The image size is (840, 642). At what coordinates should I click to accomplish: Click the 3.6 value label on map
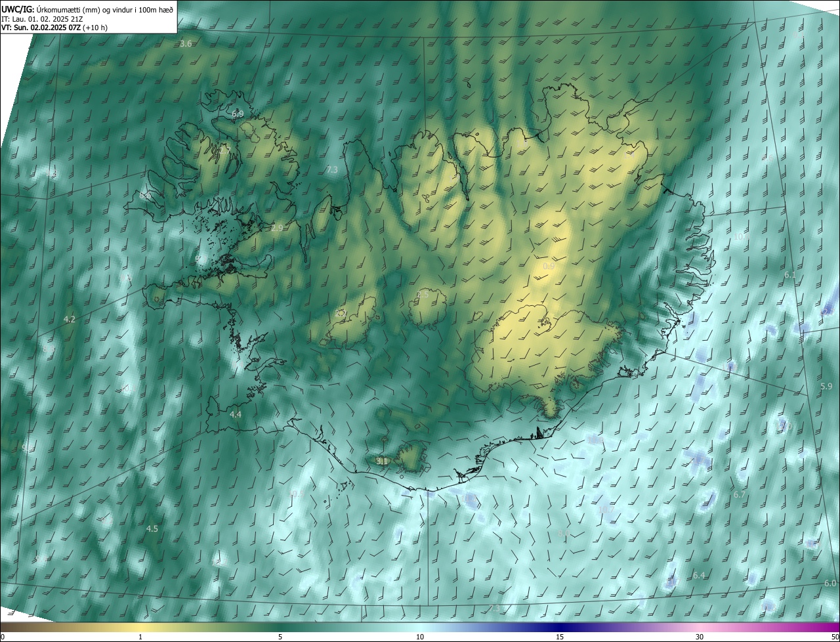[x=186, y=44]
